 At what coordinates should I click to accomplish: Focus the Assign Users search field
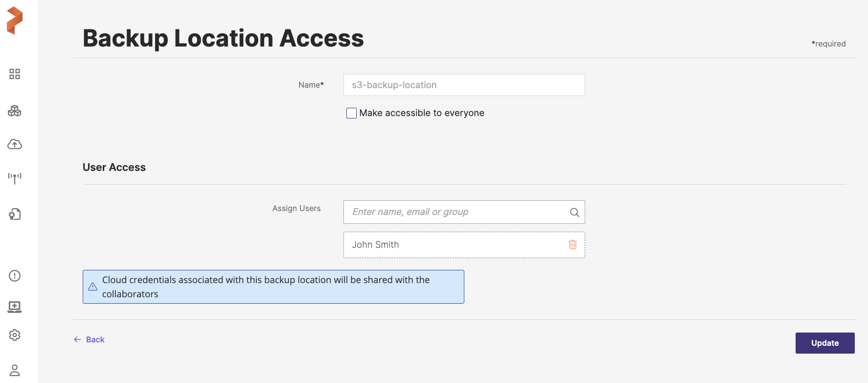(455, 212)
